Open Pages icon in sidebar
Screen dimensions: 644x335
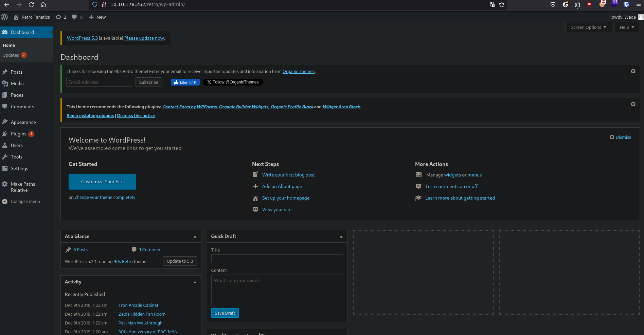[x=5, y=95]
